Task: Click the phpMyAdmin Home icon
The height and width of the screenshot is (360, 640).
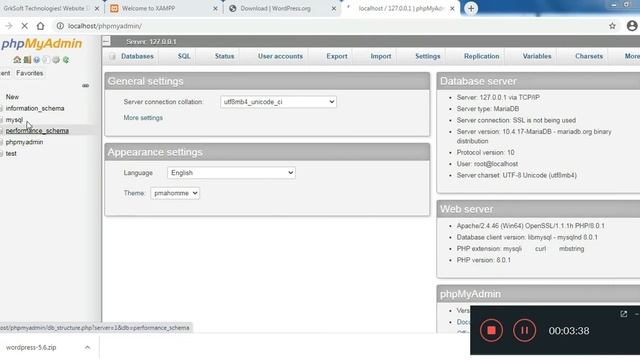Action: click(17, 60)
